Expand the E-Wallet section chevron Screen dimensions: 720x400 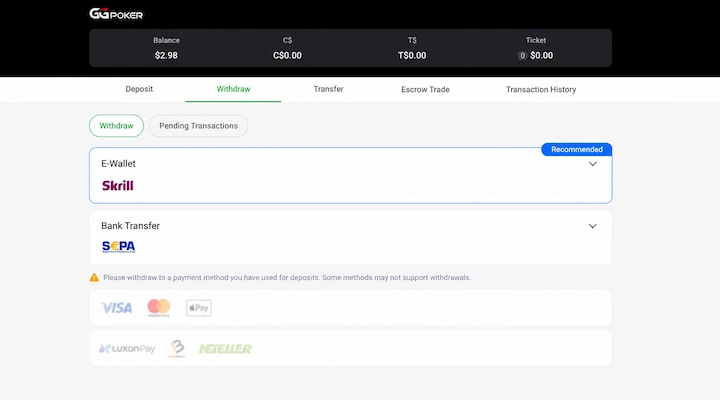click(x=593, y=164)
